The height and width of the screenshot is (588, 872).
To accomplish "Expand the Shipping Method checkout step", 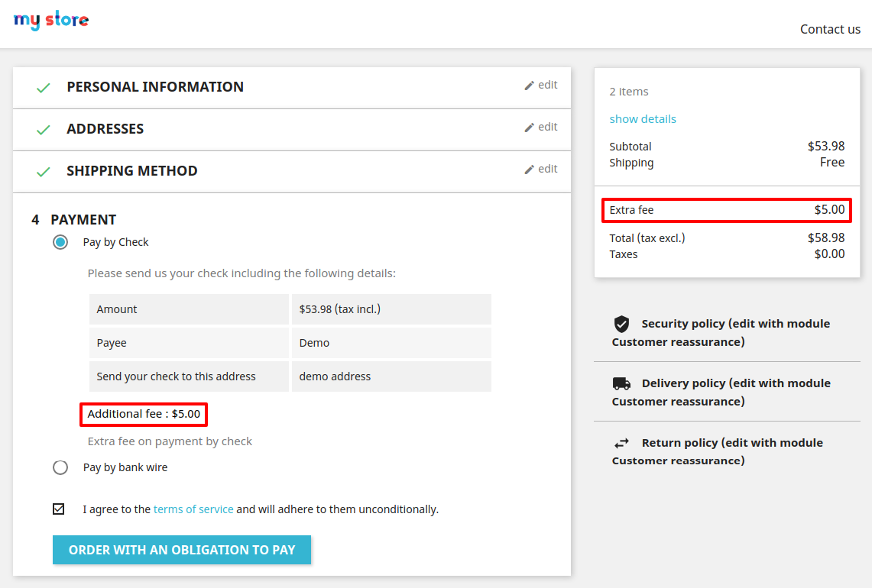I will pyautogui.click(x=132, y=171).
